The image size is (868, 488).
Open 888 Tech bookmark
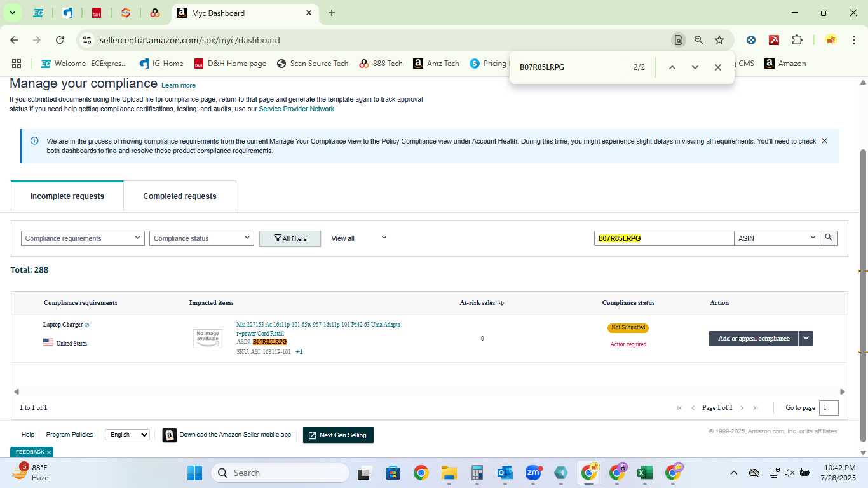click(381, 64)
